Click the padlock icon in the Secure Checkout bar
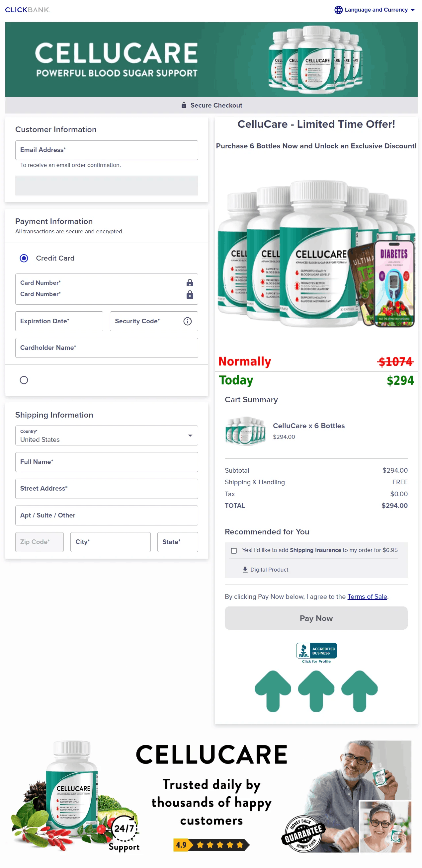Viewport: 422px width, 868px height. click(184, 105)
